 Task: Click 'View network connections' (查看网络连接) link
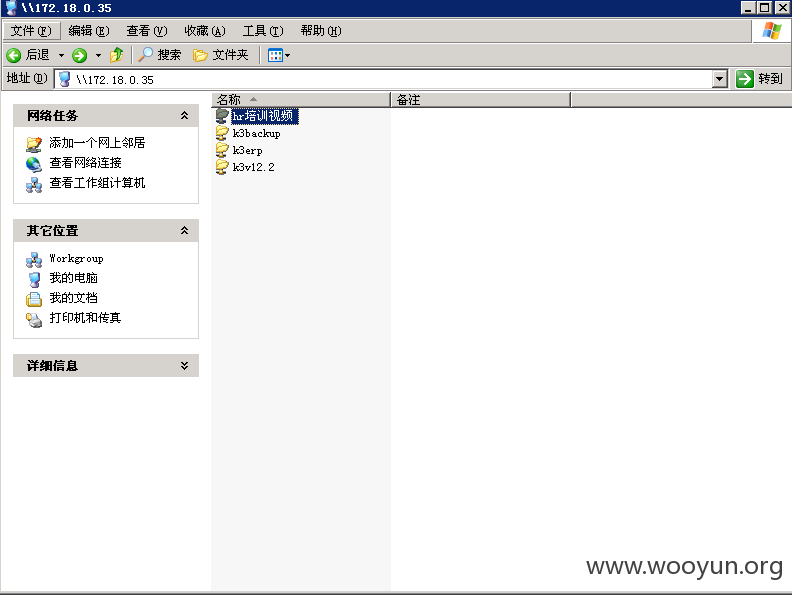85,163
